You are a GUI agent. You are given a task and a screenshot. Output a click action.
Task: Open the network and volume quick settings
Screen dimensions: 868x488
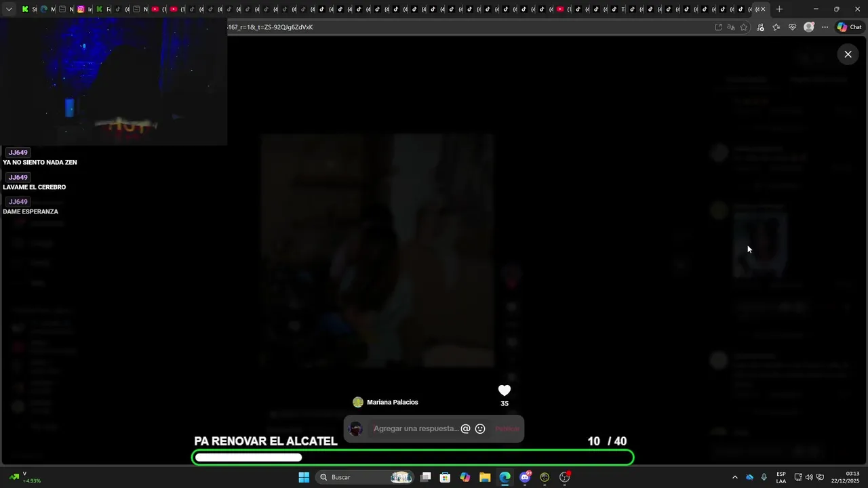click(x=810, y=477)
